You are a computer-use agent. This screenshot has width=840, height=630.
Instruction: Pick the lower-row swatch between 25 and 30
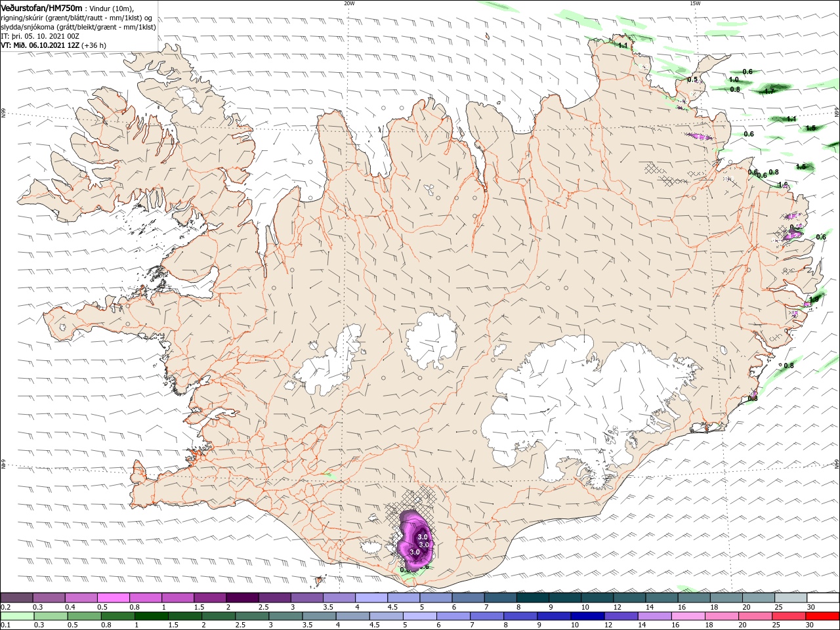787,616
